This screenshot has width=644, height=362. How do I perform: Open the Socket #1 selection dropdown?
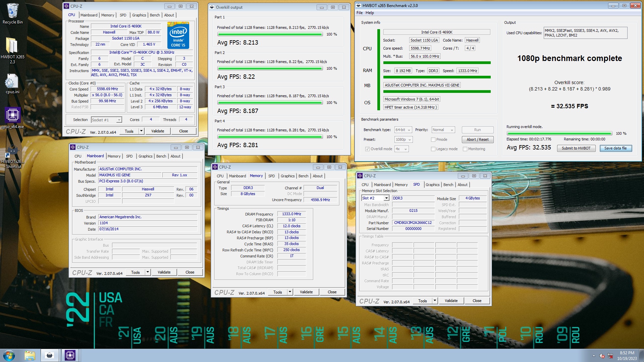[106, 120]
